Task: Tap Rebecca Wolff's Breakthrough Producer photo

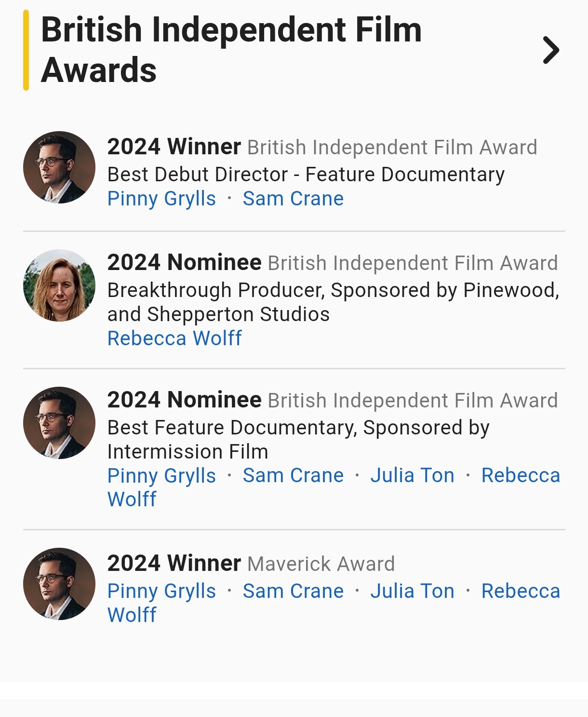Action: coord(59,285)
